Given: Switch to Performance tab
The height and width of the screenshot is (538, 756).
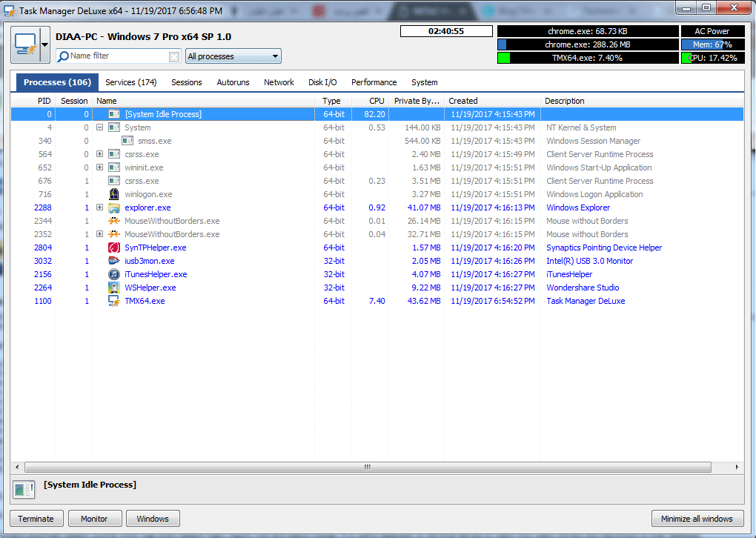Looking at the screenshot, I should click(x=374, y=82).
